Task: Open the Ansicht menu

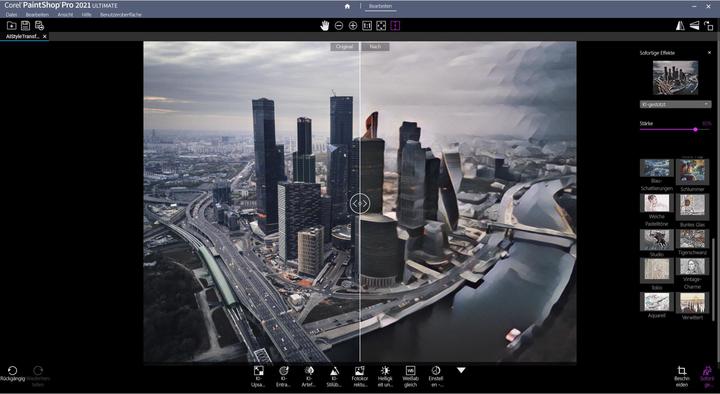Action: (65, 15)
